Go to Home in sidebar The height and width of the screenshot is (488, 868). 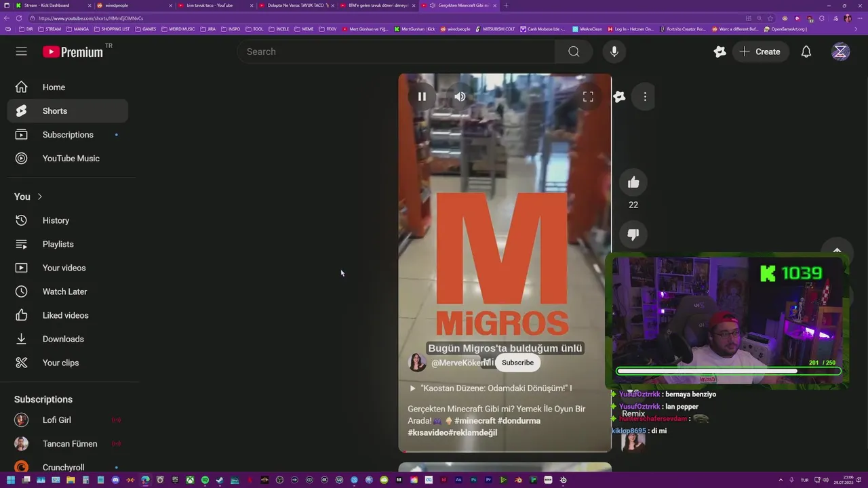[x=68, y=87]
